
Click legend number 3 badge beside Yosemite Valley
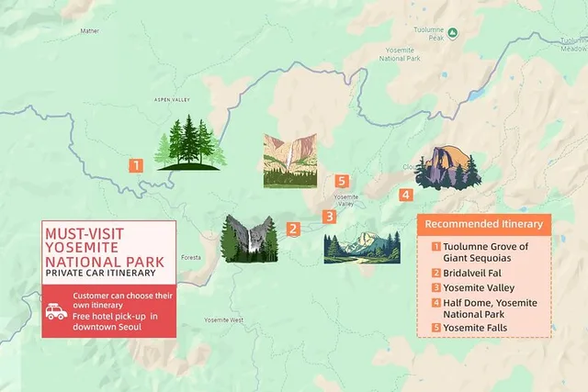click(435, 288)
